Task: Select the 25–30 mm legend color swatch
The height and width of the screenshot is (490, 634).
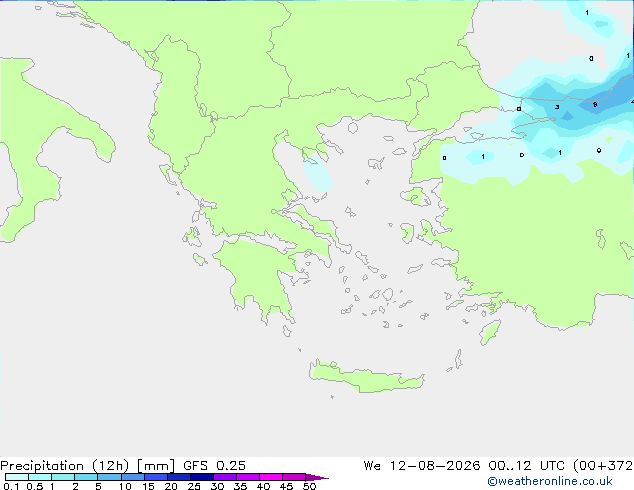Action: [202, 477]
